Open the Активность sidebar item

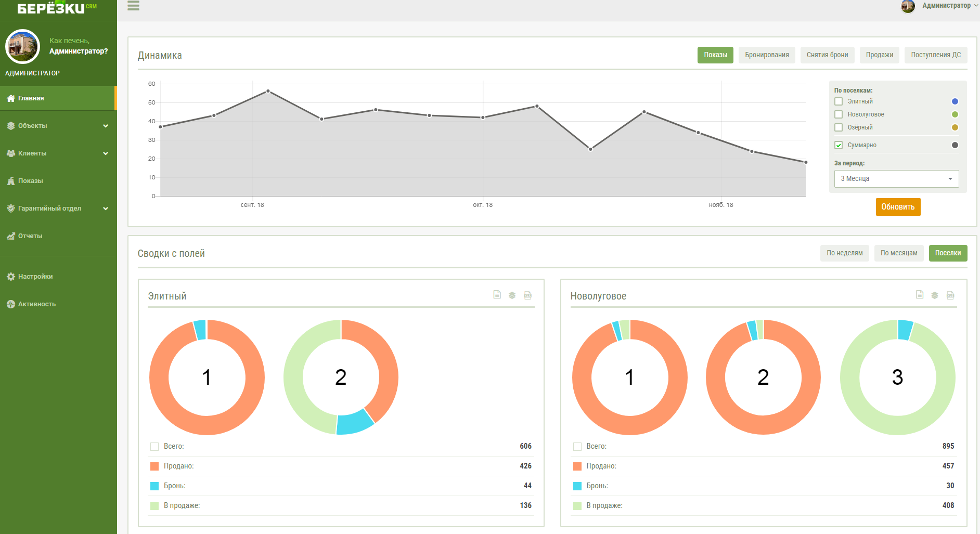(x=58, y=304)
